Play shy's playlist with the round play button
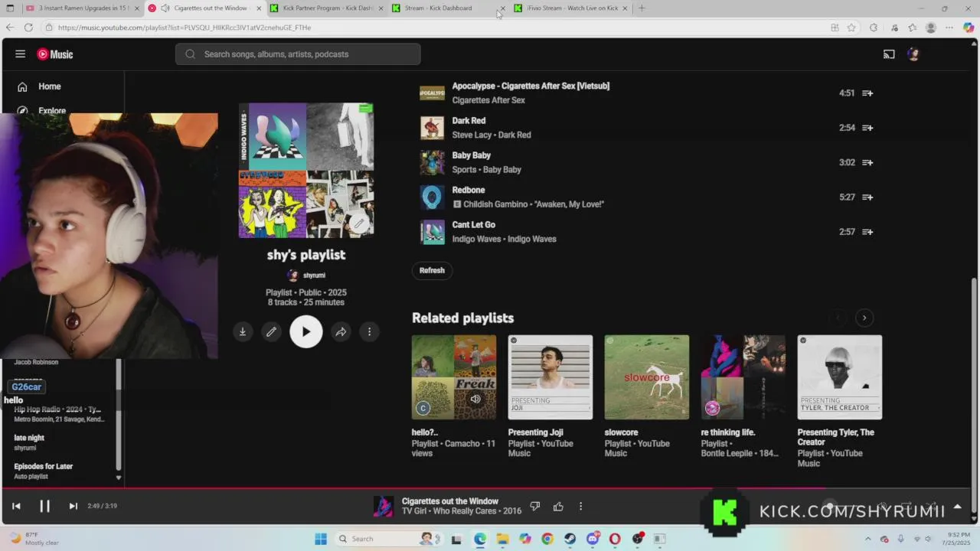Image resolution: width=980 pixels, height=551 pixels. point(306,331)
